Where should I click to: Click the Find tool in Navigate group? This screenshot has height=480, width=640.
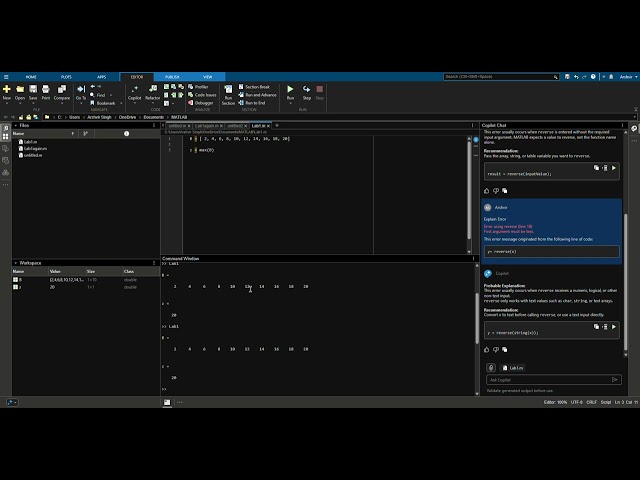point(98,95)
